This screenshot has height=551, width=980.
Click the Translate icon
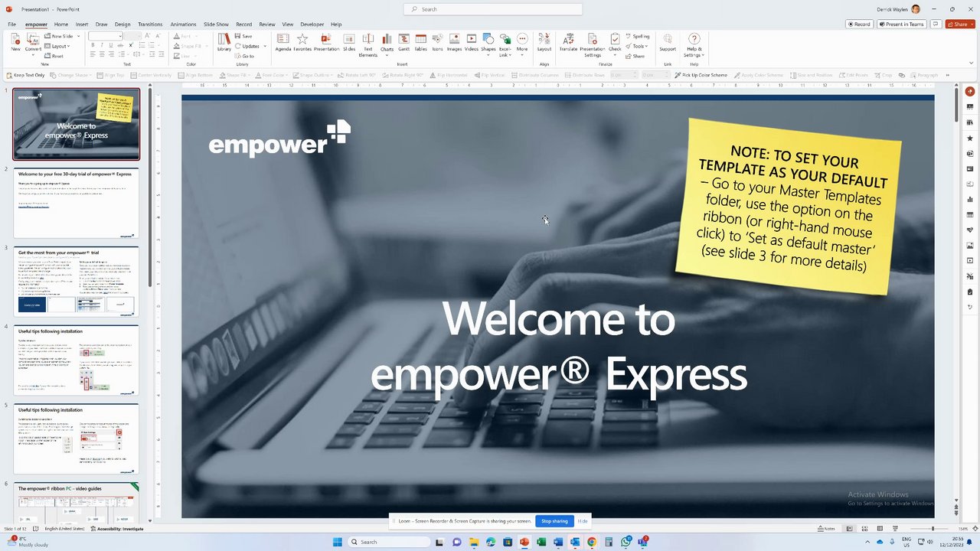[568, 42]
